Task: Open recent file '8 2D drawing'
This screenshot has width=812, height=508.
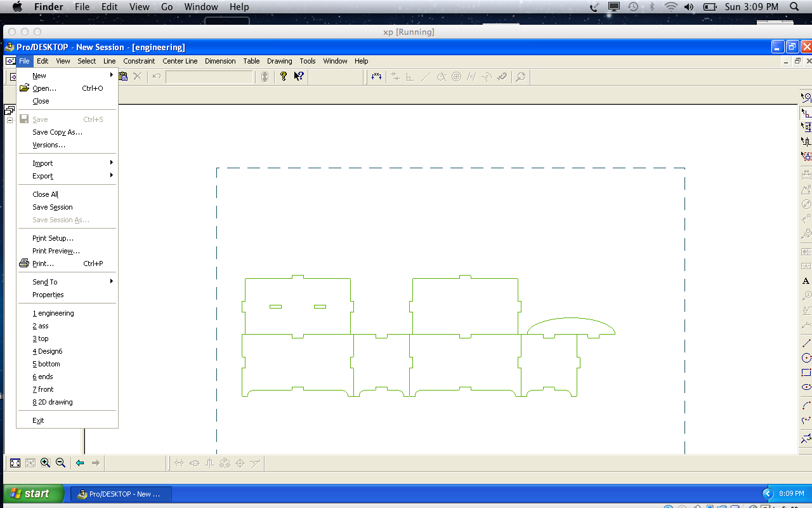Action: 67,402
